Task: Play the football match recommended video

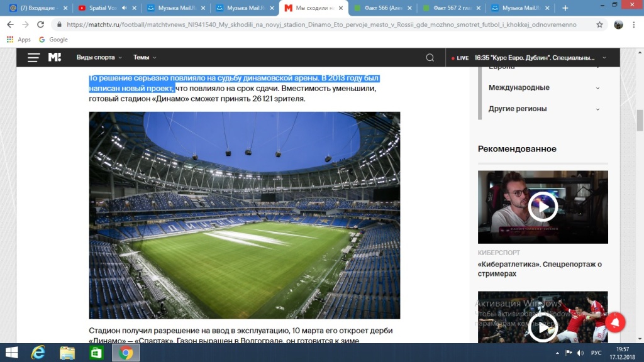Action: coord(543,327)
